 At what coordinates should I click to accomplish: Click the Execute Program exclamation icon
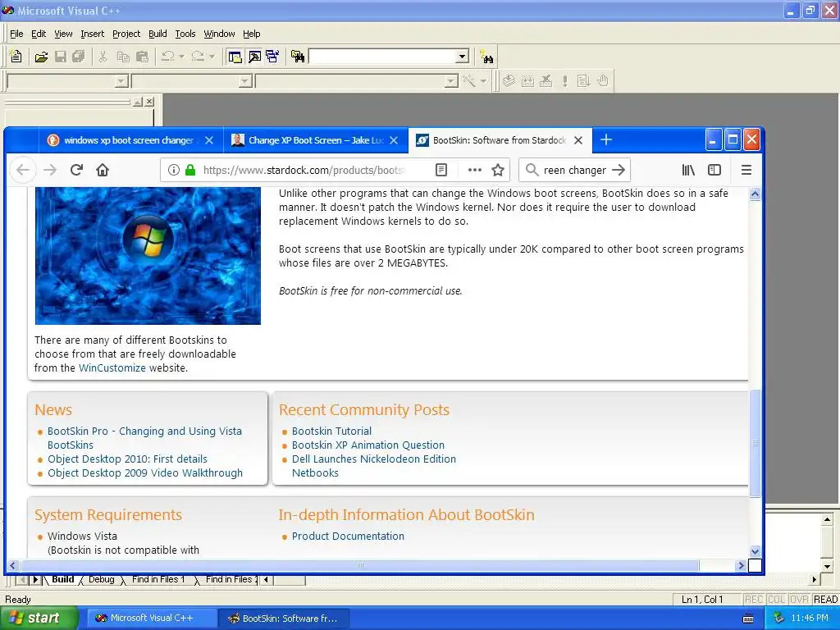click(564, 81)
